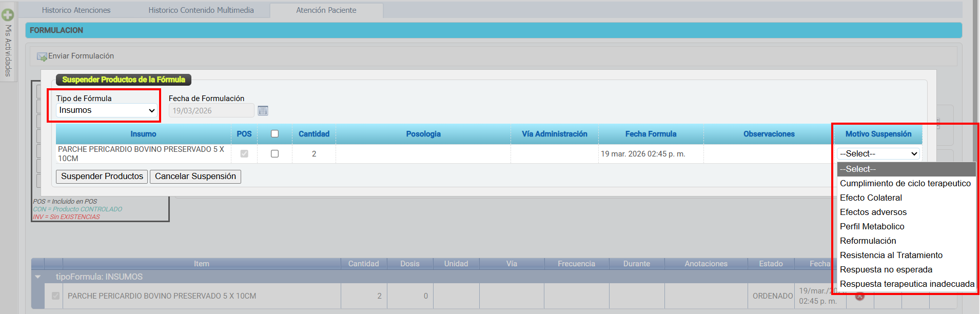Choose Efectos adversos from the list
This screenshot has width=980, height=314.
[873, 212]
